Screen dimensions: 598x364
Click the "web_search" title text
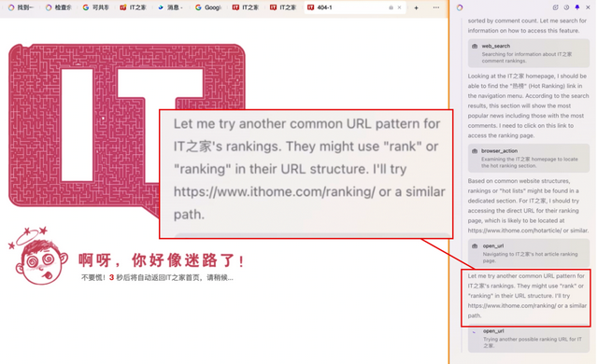(496, 46)
